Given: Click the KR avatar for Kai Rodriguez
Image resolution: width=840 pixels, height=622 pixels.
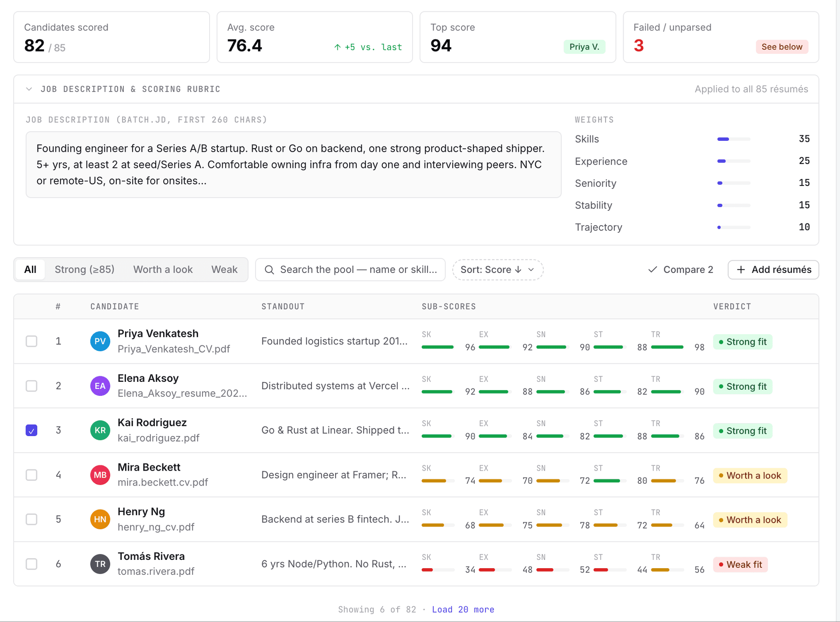Looking at the screenshot, I should tap(100, 430).
